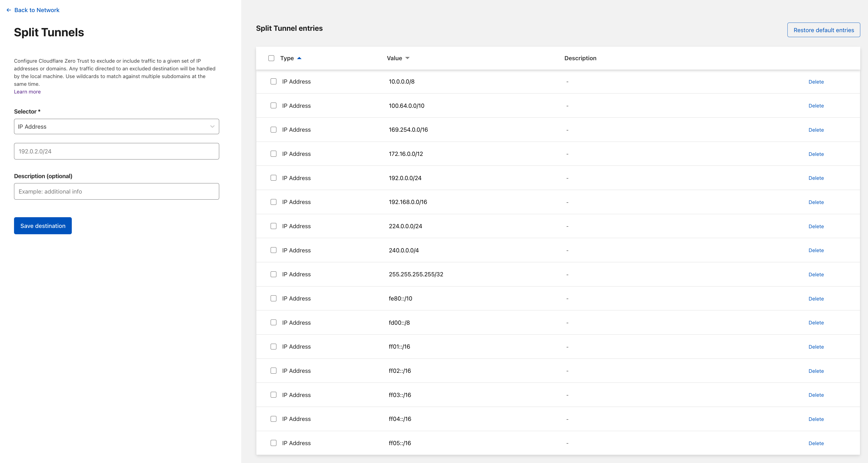This screenshot has height=463, width=868.
Task: Delete the 172.16.0.0/12 entry
Action: point(816,154)
